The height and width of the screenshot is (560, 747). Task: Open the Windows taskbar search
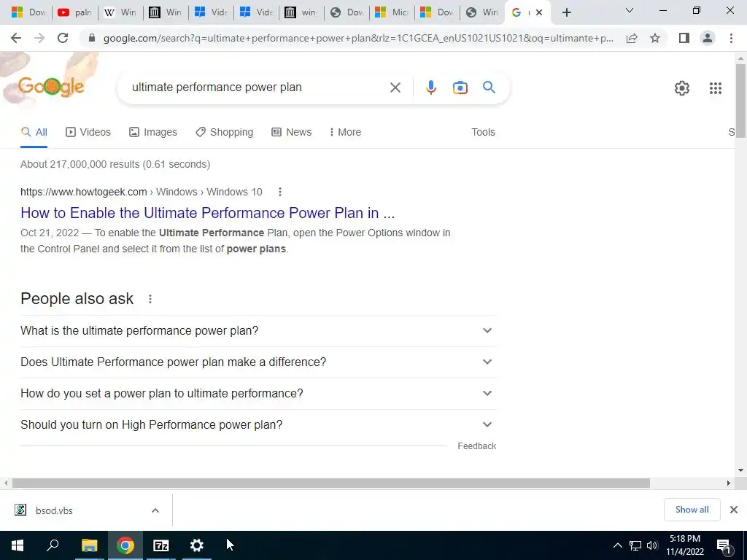(53, 545)
